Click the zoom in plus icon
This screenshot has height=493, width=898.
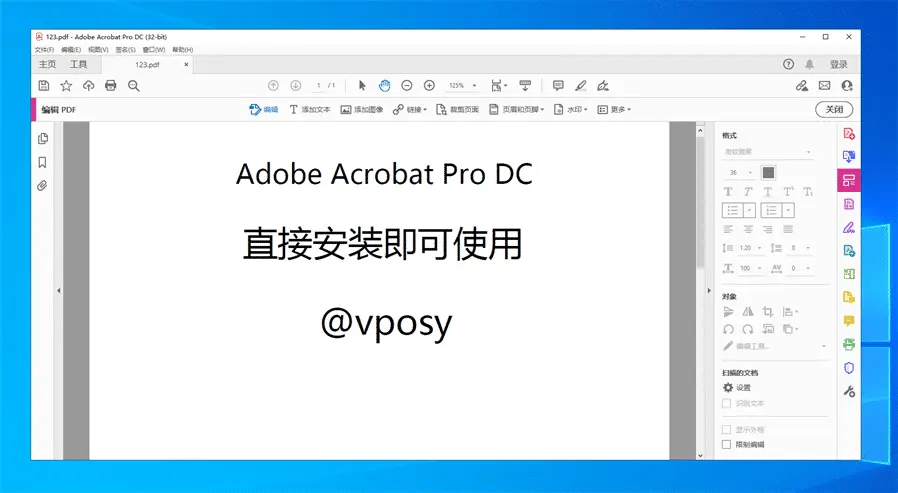(429, 86)
